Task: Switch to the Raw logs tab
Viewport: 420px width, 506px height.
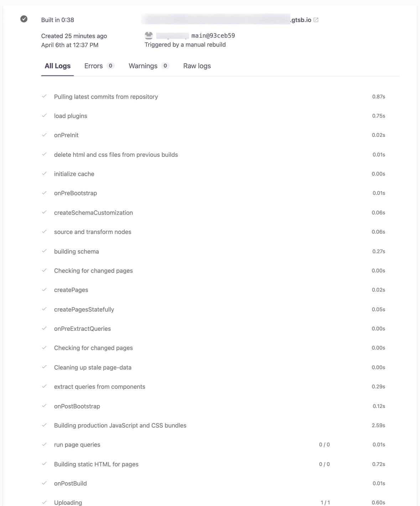Action: click(197, 66)
